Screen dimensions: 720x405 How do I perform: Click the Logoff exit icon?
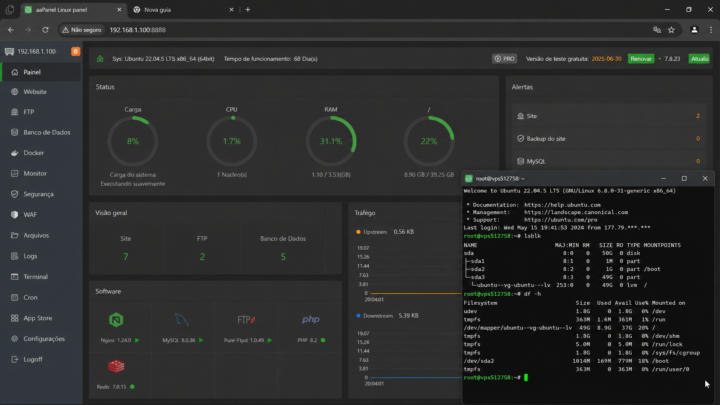(x=15, y=360)
